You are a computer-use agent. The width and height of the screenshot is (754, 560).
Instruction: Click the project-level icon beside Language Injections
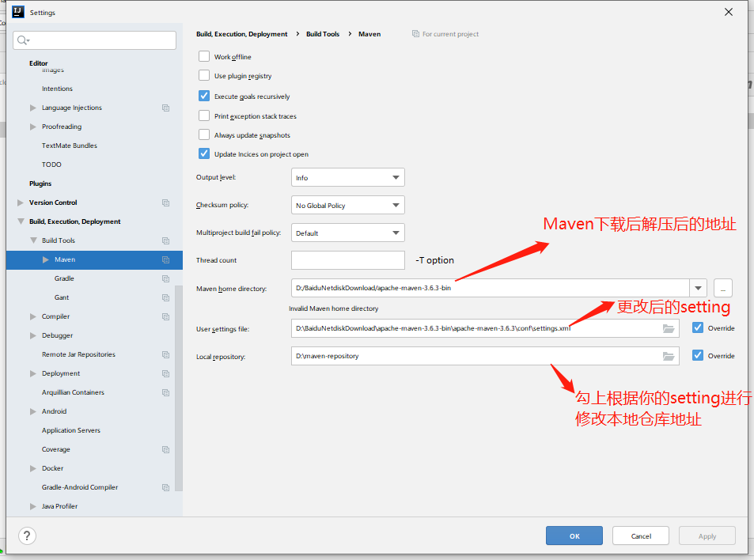(x=166, y=108)
